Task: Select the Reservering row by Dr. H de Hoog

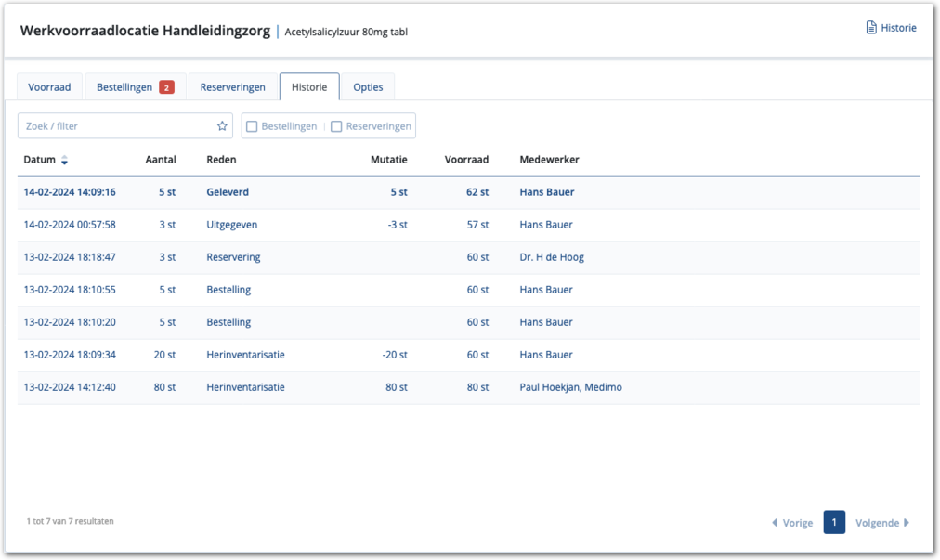Action: tap(233, 257)
